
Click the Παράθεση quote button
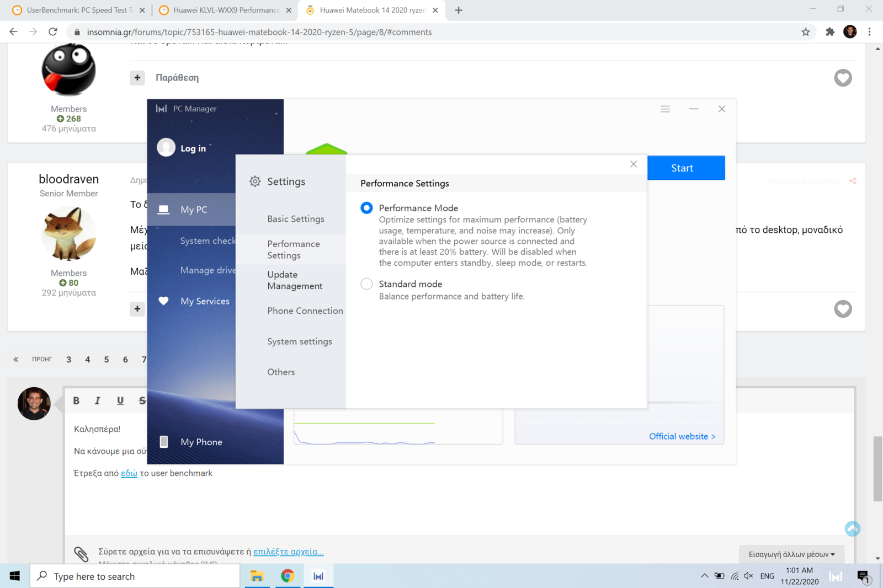[x=177, y=78]
